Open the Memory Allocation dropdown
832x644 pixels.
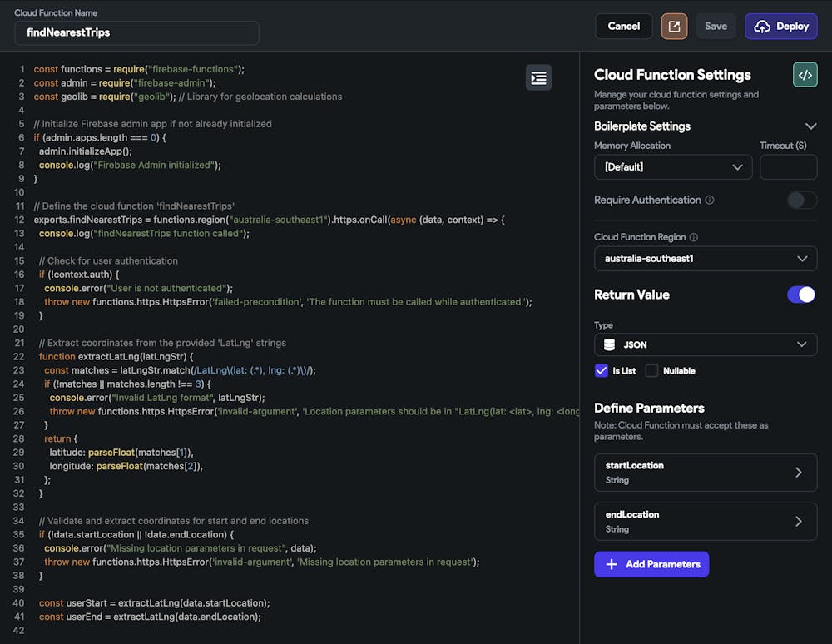pos(673,167)
